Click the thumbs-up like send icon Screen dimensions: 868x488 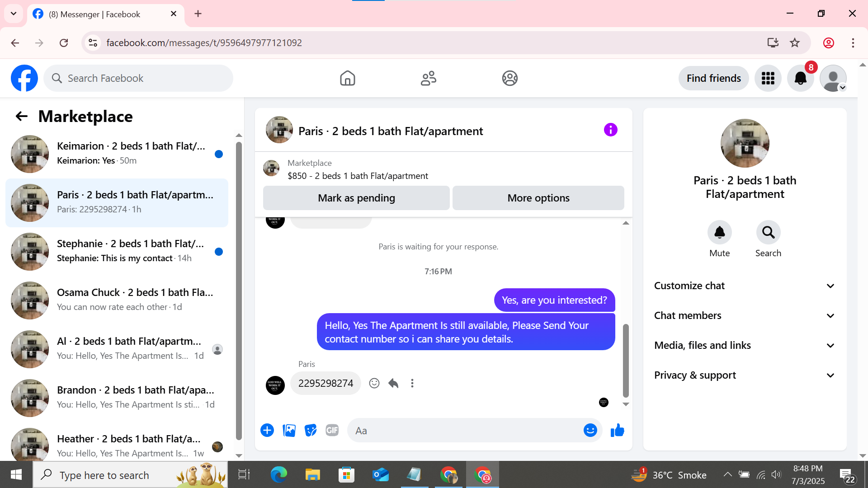click(x=617, y=431)
